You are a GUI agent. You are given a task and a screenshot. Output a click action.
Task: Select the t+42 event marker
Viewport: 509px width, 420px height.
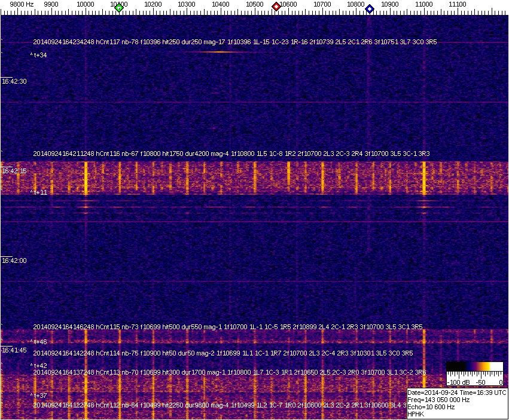pos(39,366)
